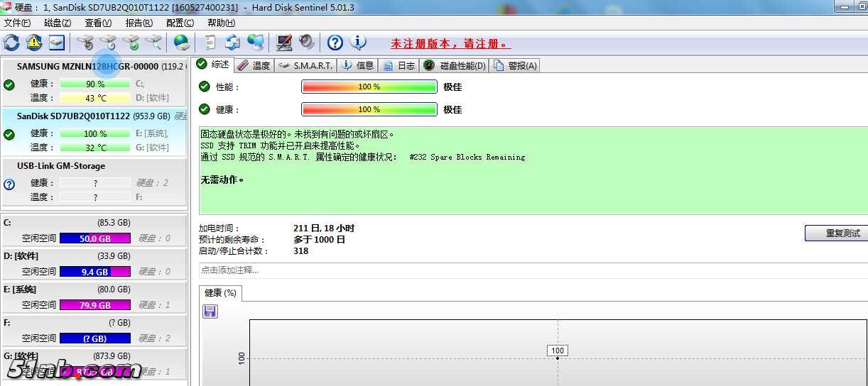Select the C: partition entry
Image resolution: width=868 pixels, height=386 pixels.
tap(94, 230)
